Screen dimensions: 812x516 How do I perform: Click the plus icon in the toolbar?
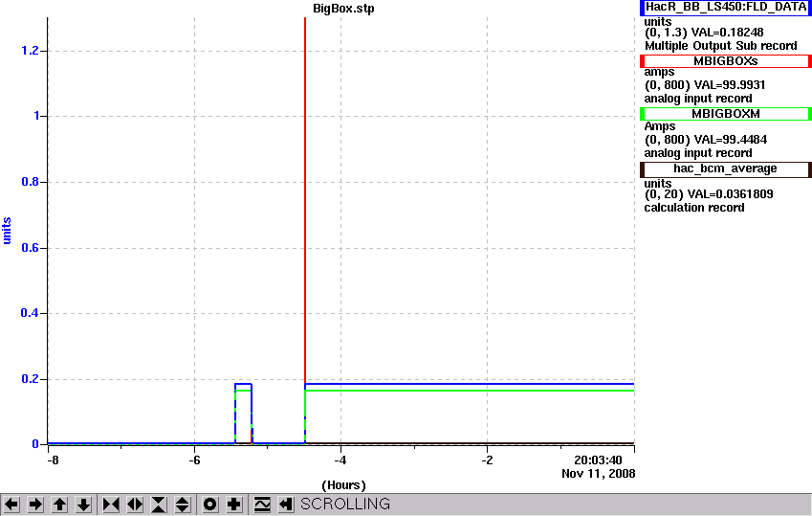click(x=234, y=505)
